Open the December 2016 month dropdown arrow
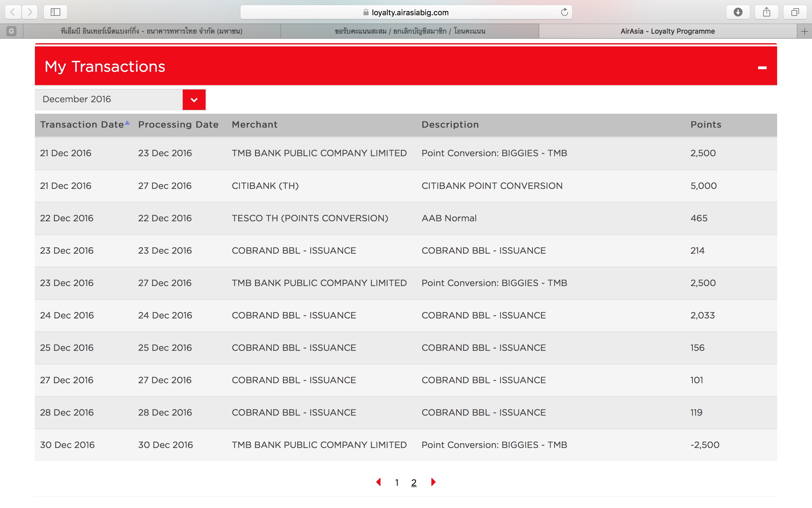The height and width of the screenshot is (508, 812). point(194,99)
